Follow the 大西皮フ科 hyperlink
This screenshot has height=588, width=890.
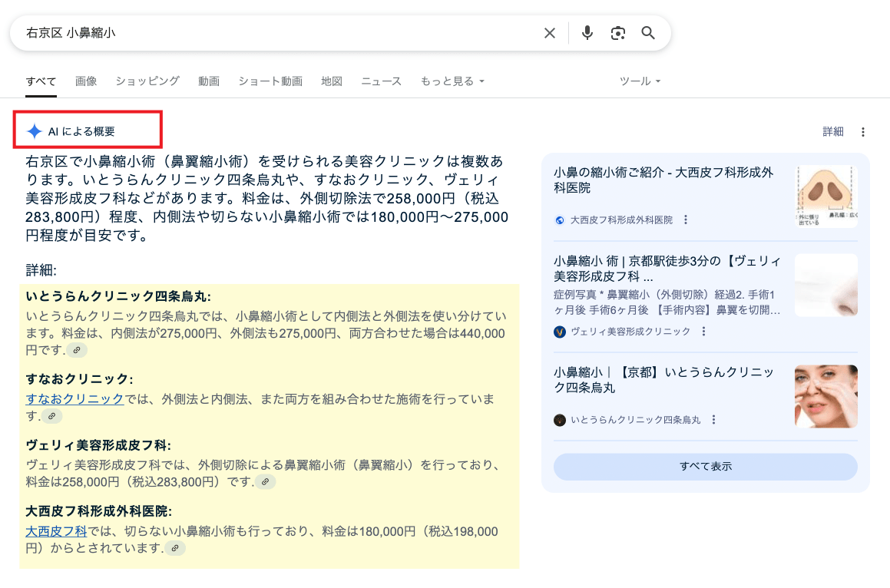pyautogui.click(x=56, y=531)
